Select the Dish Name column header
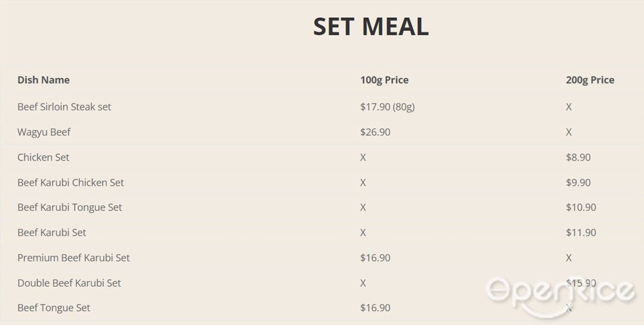644x325 pixels. point(44,80)
